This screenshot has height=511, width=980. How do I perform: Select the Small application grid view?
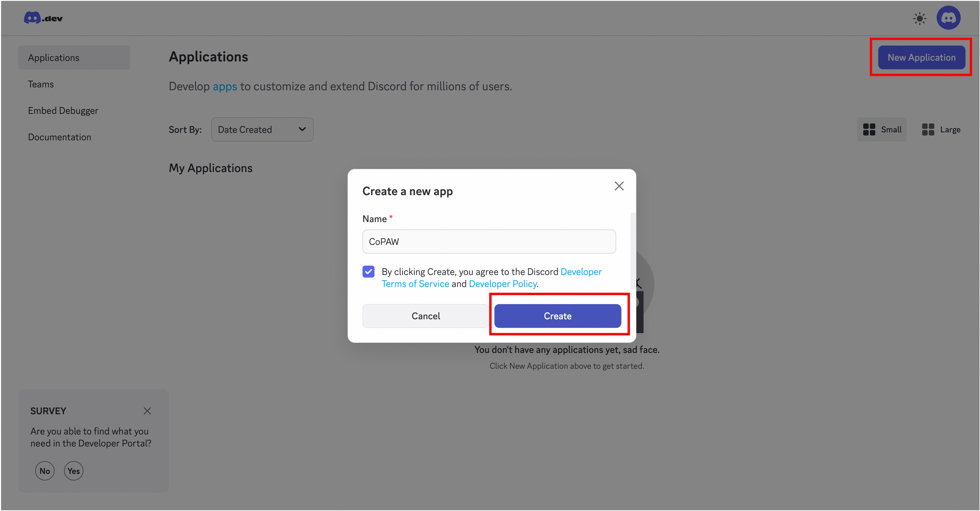point(882,129)
